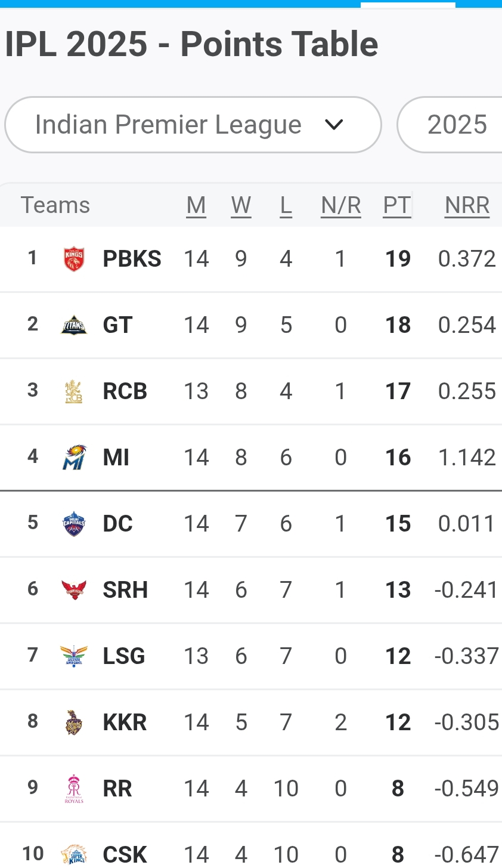The width and height of the screenshot is (502, 868).
Task: Tap the Kolkata Knight Riders logo
Action: pos(74,722)
